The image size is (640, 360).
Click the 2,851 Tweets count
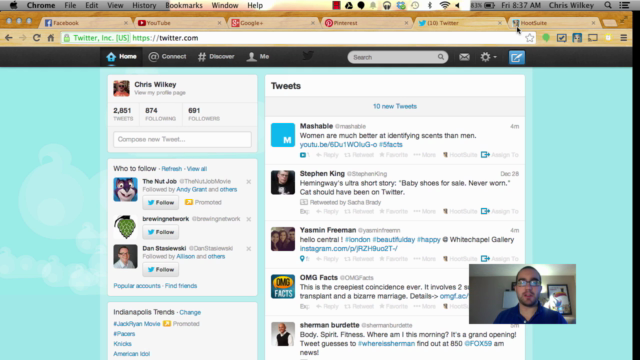(123, 114)
